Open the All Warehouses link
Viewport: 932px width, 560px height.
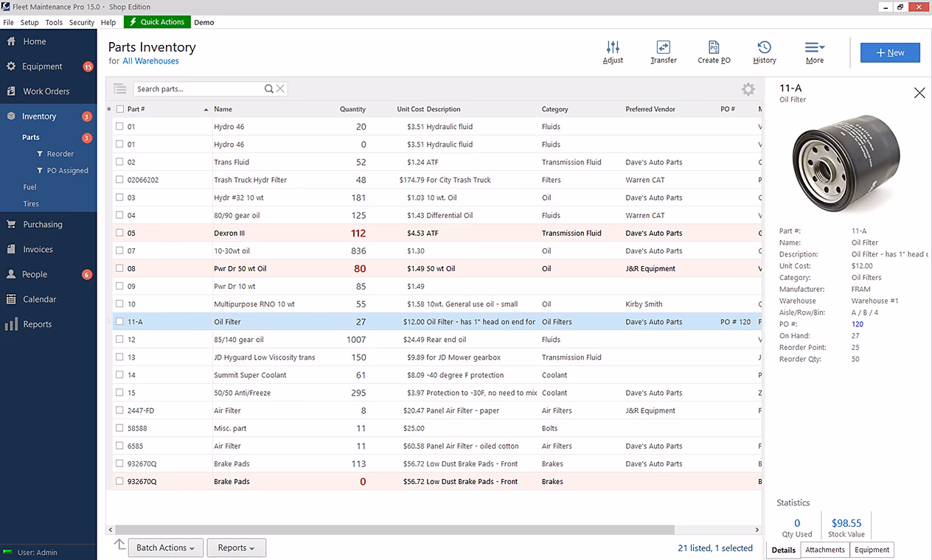click(150, 61)
